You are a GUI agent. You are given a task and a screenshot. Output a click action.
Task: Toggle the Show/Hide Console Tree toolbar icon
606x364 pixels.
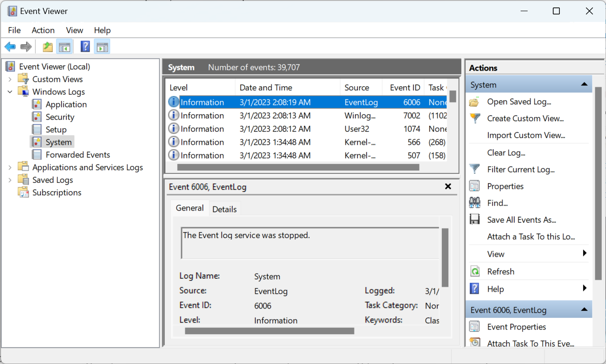[64, 47]
